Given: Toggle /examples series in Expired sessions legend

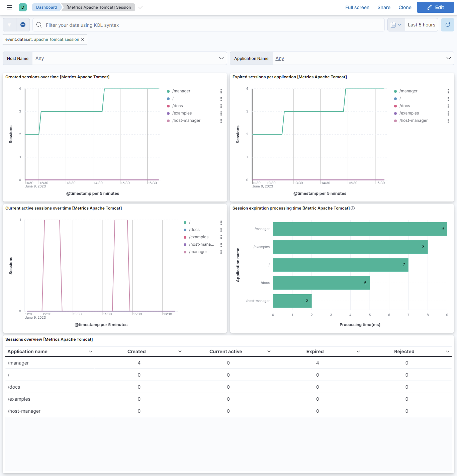Looking at the screenshot, I should (x=409, y=113).
